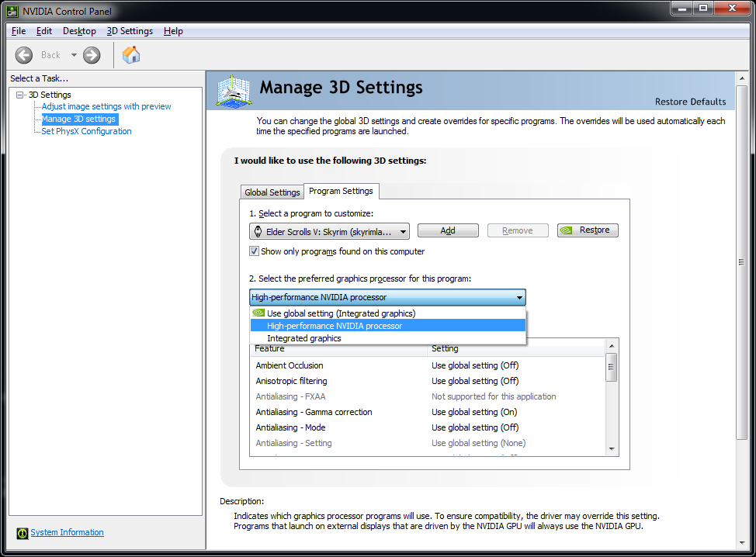The height and width of the screenshot is (557, 756).
Task: Click the Add button
Action: (x=448, y=230)
